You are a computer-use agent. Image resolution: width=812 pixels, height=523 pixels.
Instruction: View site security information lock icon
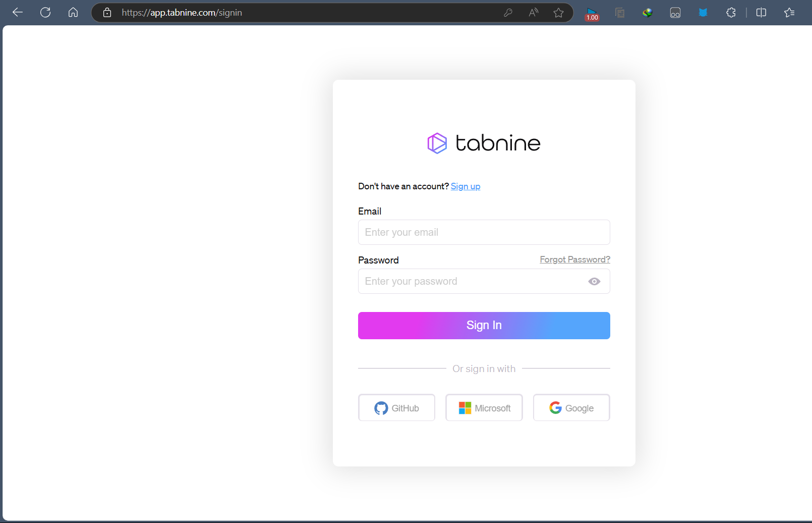pos(107,13)
